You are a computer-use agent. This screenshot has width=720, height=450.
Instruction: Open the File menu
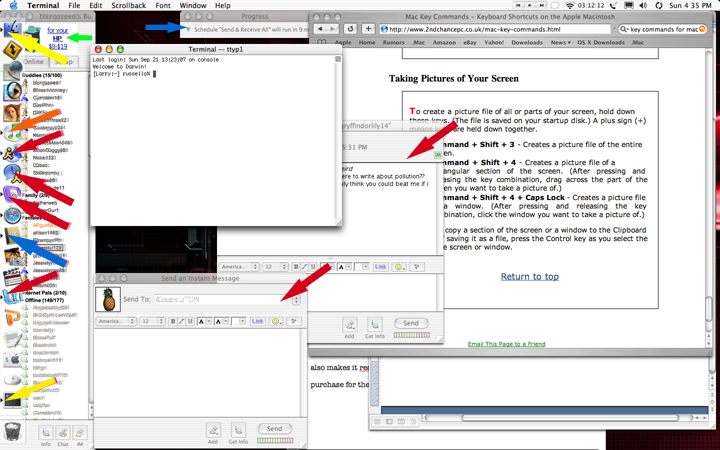[x=74, y=6]
